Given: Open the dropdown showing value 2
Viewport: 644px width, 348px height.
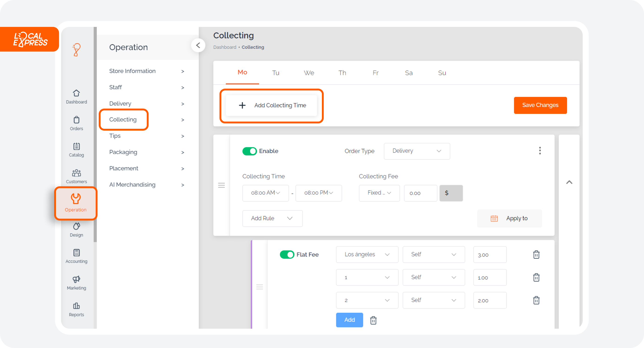Looking at the screenshot, I should [367, 300].
